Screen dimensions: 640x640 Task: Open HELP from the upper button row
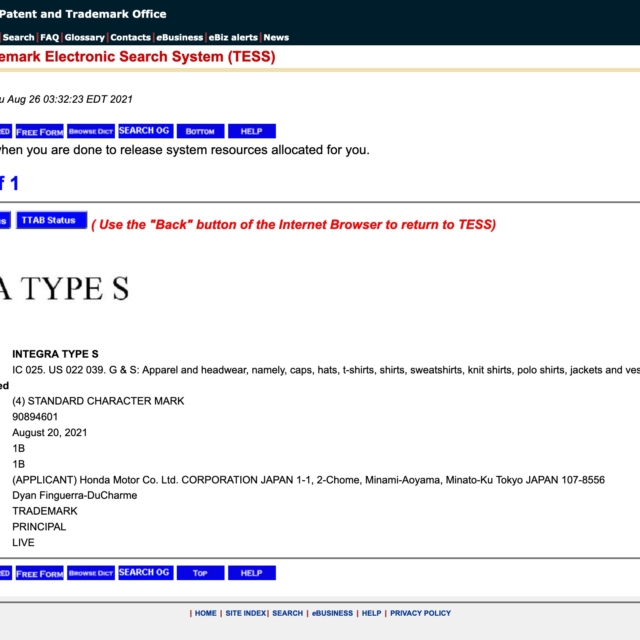click(251, 131)
